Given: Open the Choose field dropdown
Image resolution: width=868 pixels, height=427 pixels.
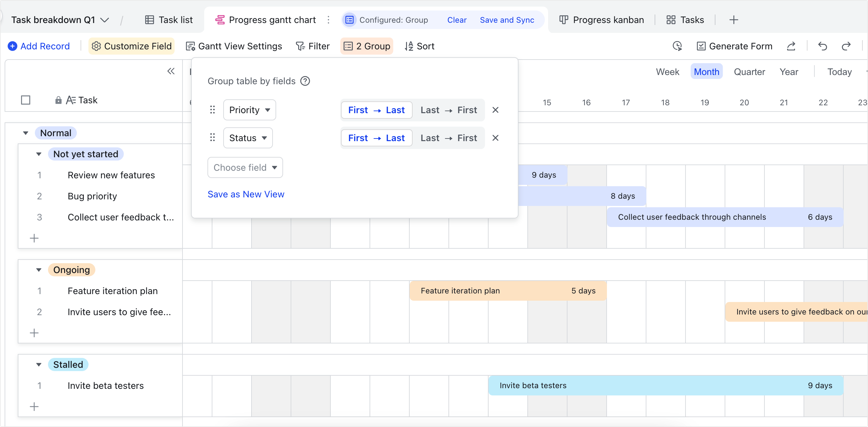Looking at the screenshot, I should tap(245, 167).
